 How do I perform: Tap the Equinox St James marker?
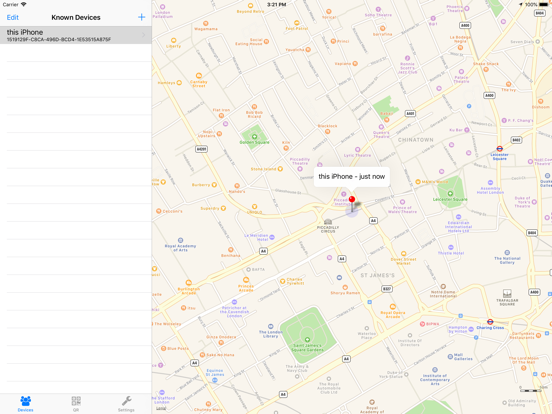pos(215,380)
